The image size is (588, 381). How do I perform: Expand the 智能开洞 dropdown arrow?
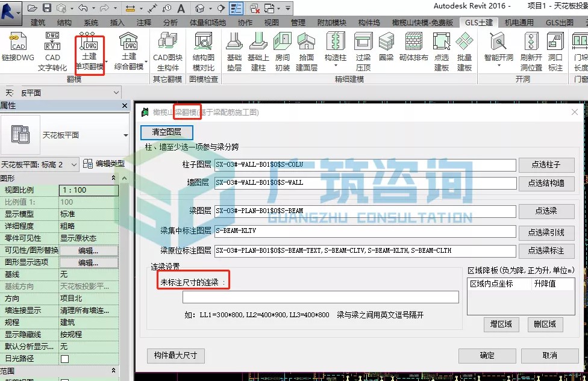[x=499, y=66]
